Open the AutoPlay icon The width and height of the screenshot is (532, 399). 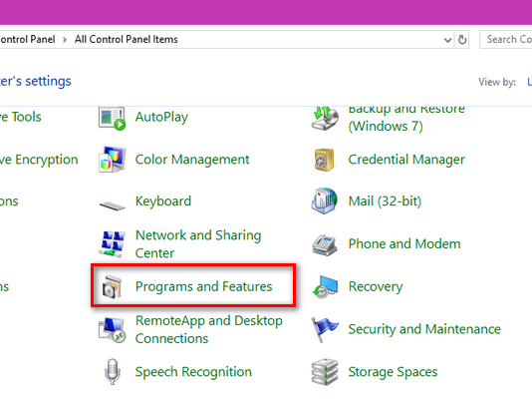click(112, 118)
